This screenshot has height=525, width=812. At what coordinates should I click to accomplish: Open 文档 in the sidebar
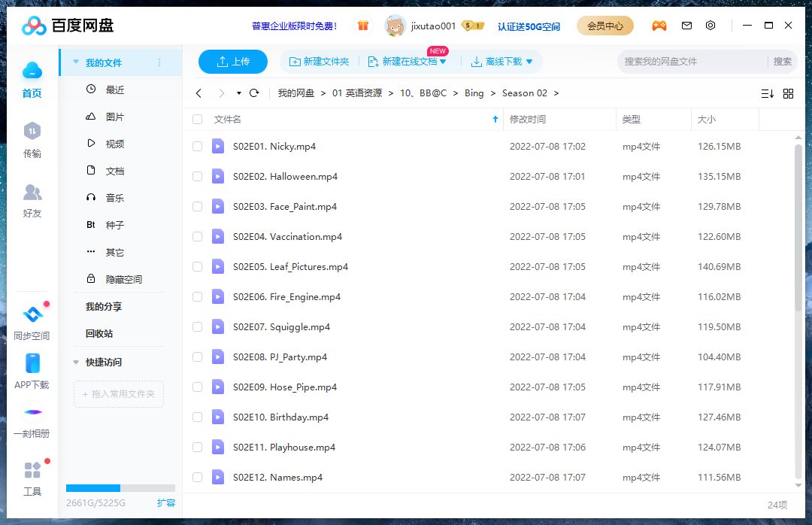pos(114,171)
